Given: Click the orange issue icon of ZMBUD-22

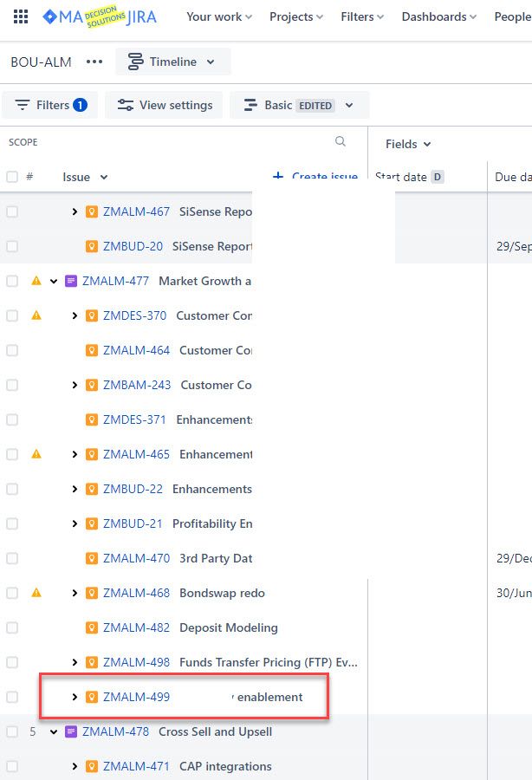Looking at the screenshot, I should 92,489.
